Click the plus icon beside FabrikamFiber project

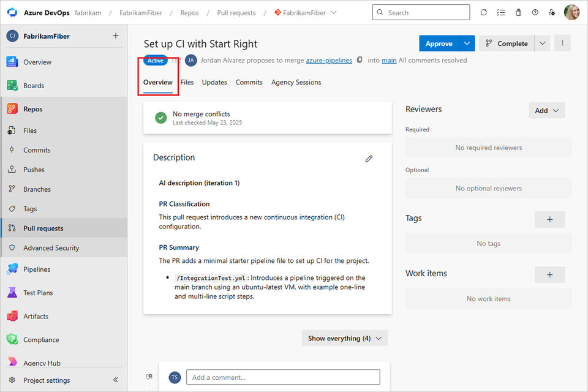(x=116, y=36)
